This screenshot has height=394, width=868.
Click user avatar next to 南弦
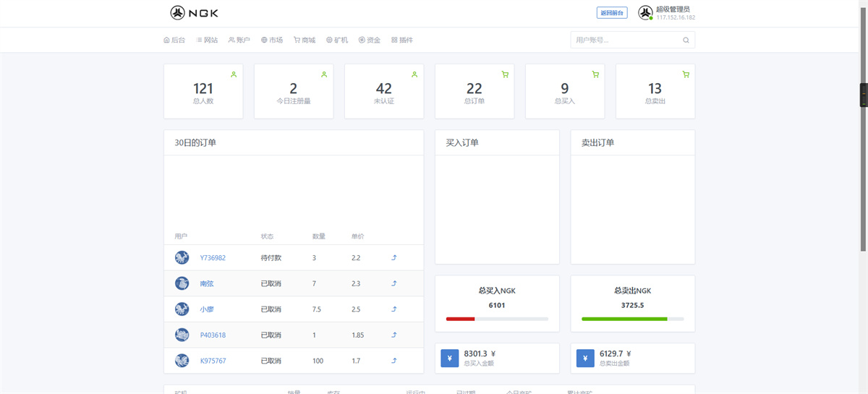pos(182,283)
